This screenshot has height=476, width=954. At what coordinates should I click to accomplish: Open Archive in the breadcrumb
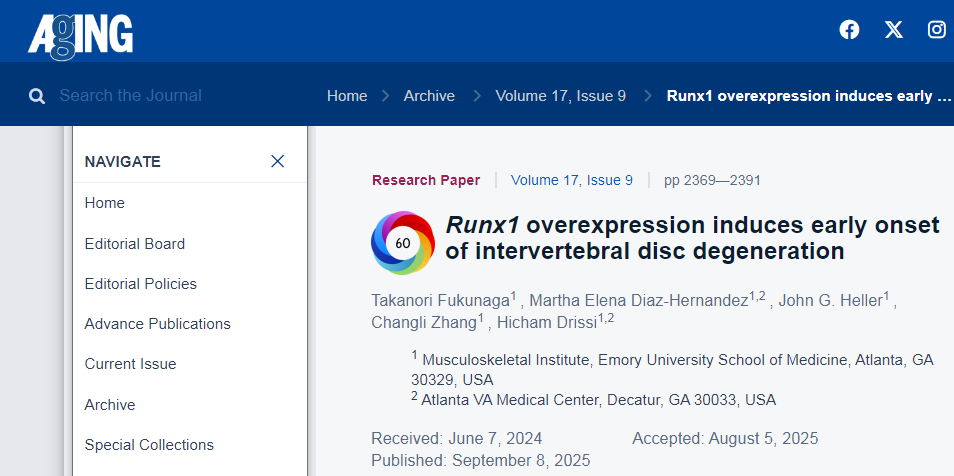429,96
